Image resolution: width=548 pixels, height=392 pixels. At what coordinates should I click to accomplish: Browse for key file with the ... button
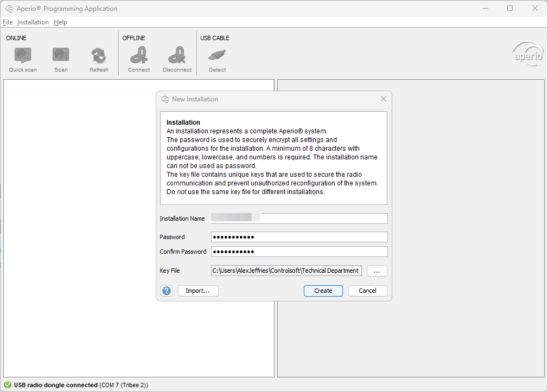(377, 271)
